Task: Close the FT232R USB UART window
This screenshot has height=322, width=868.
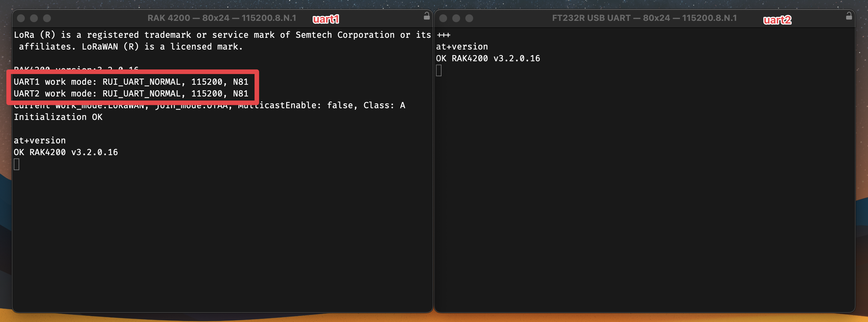Action: pyautogui.click(x=443, y=18)
